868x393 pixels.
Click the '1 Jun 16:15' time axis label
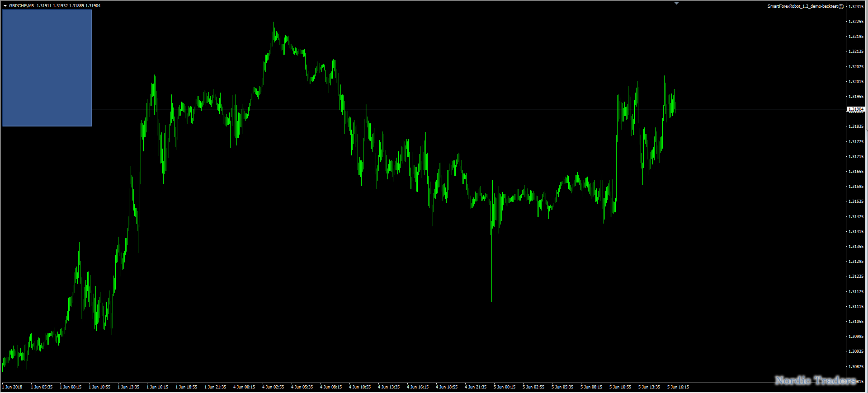pos(157,387)
